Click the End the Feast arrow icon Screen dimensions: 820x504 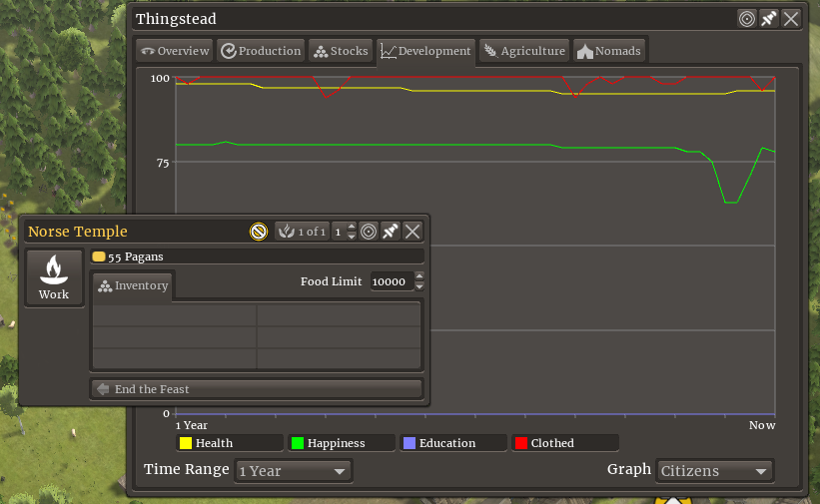103,389
